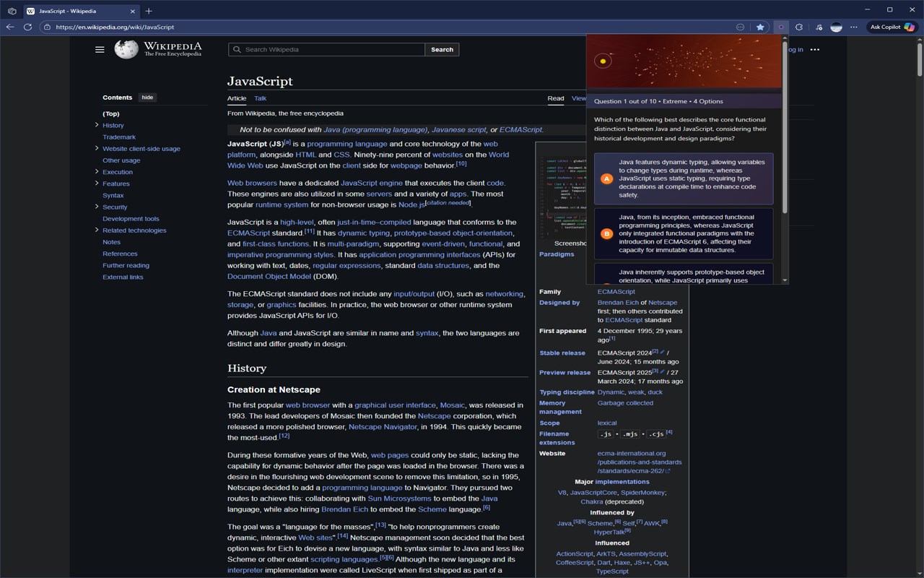The width and height of the screenshot is (924, 578).
Task: Open Garbage collected link
Action: (x=625, y=403)
